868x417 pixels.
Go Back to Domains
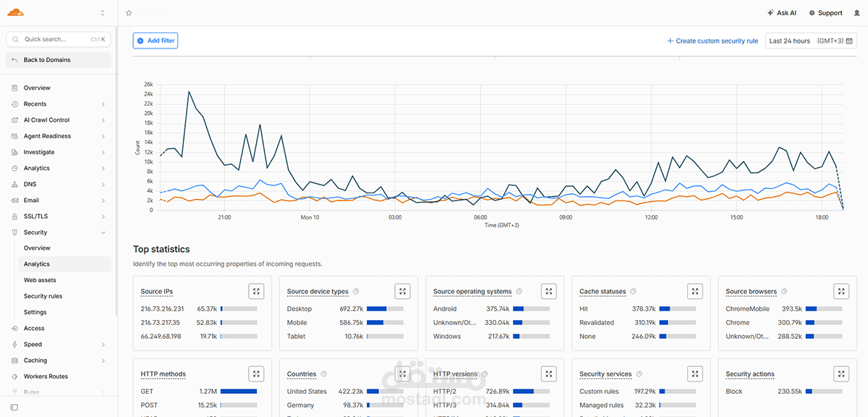click(x=59, y=60)
